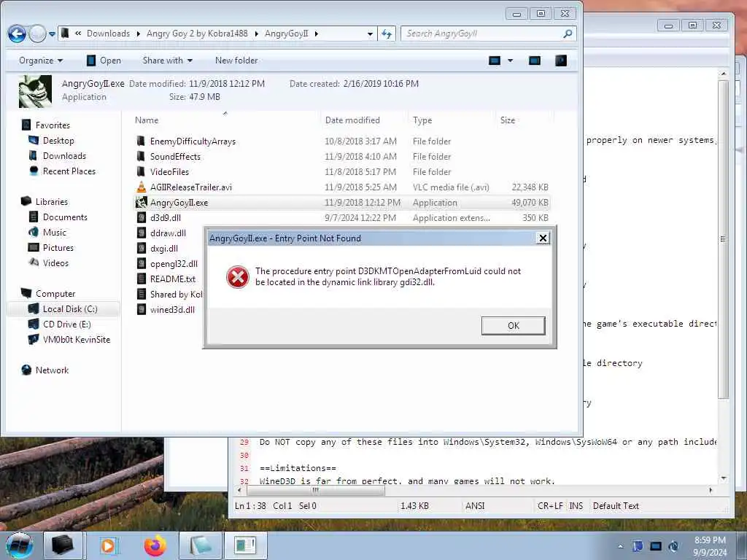
Task: Click the taskbar clock 8:59 PM
Action: point(710,540)
